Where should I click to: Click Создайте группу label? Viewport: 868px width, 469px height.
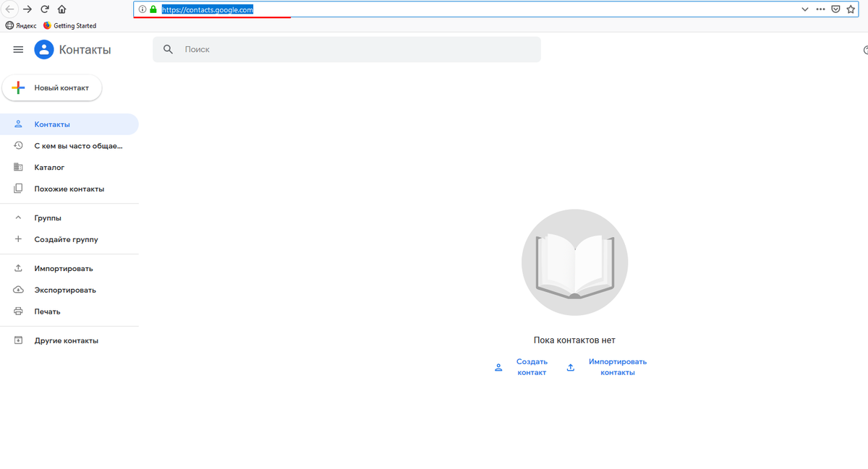click(67, 239)
